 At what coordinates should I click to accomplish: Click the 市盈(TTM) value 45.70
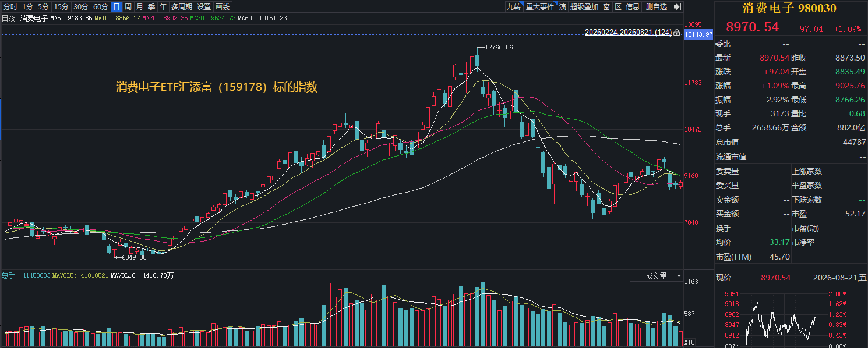click(780, 257)
